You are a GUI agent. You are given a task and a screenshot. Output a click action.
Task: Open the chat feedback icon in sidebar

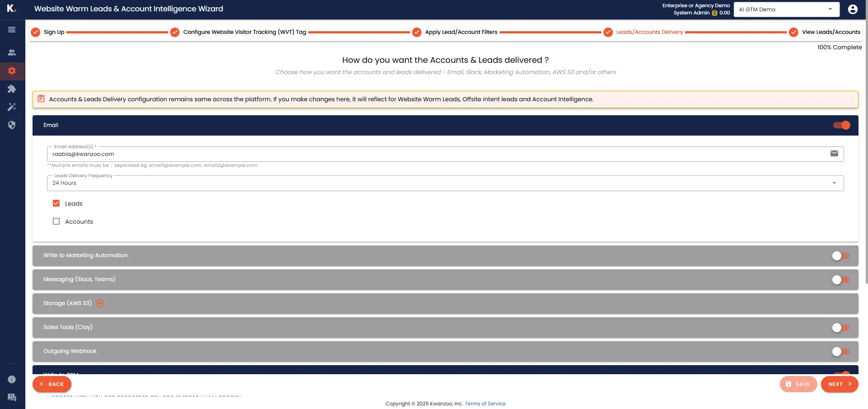[x=12, y=398]
